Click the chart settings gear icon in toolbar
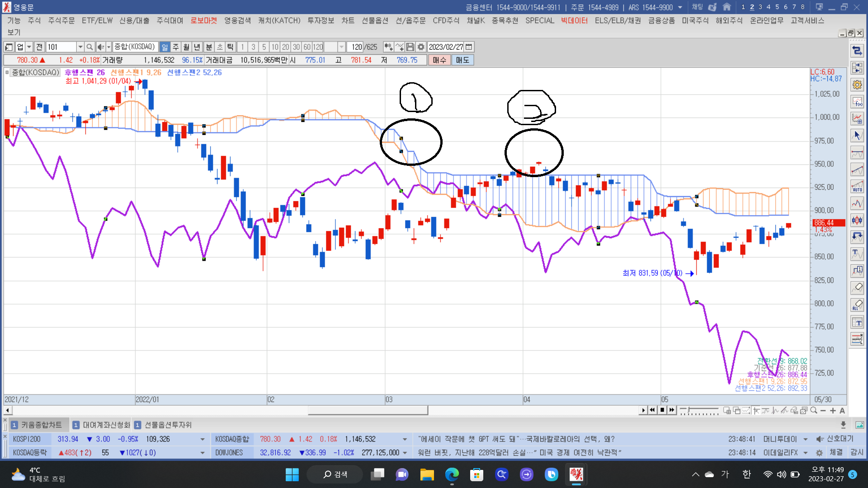Image resolution: width=868 pixels, height=488 pixels. (x=421, y=47)
